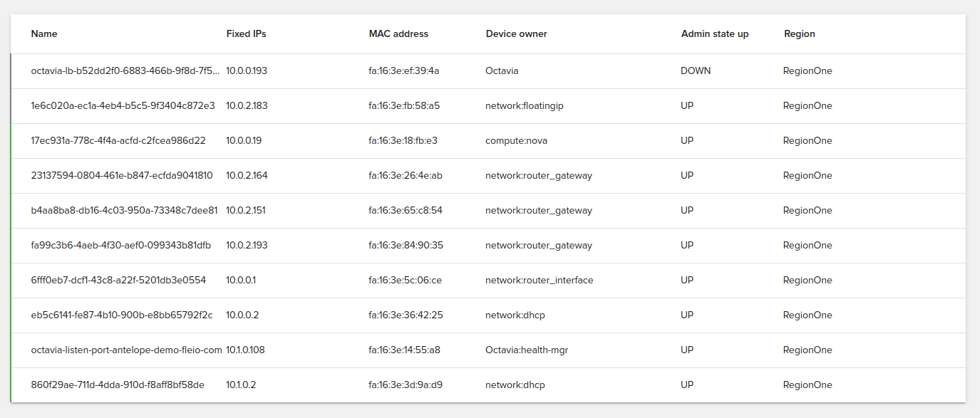Viewport: 980px width, 418px height.
Task: Sort the list by MAC address
Action: point(398,33)
